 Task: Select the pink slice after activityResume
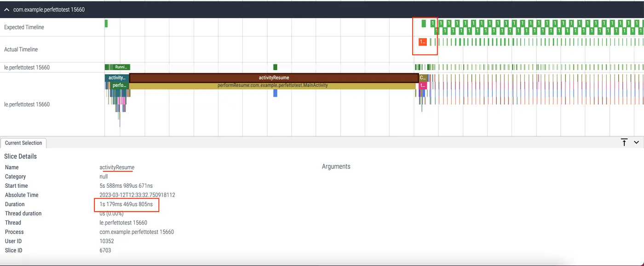[423, 86]
